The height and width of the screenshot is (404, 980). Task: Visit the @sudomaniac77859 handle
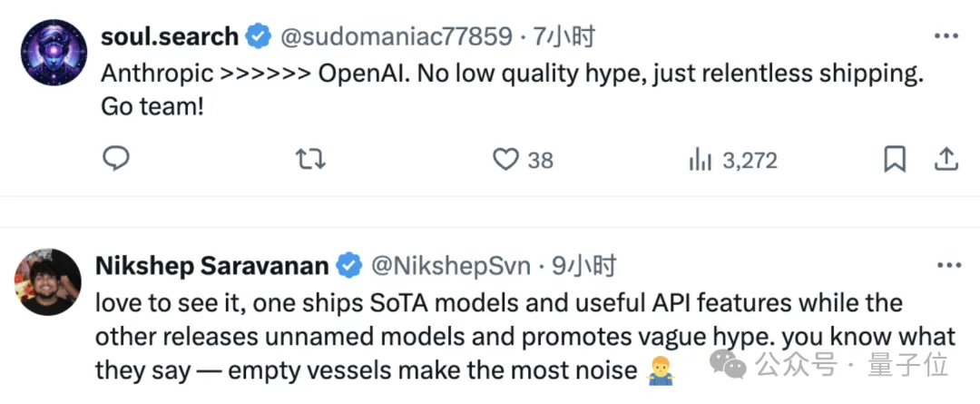tap(396, 37)
